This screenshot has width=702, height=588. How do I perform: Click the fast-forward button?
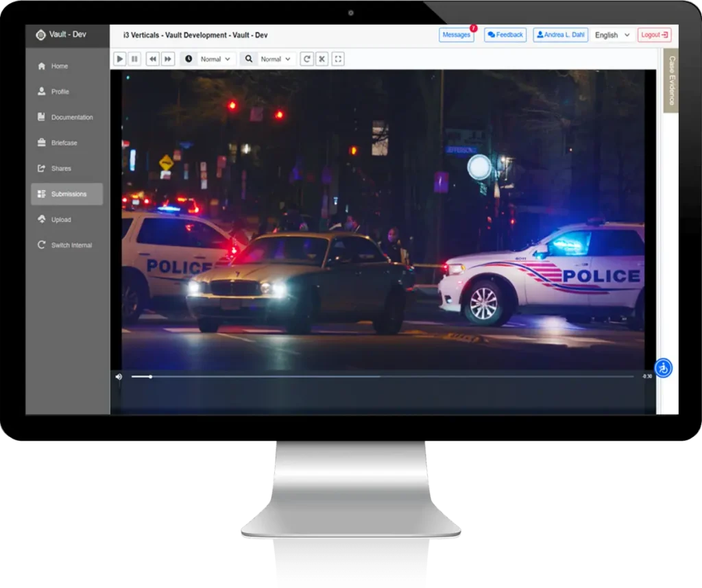(168, 59)
